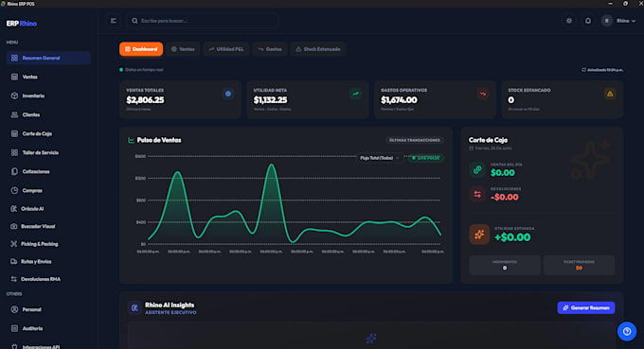Open settings gear icon in header
This screenshot has height=349, width=644.
point(569,21)
